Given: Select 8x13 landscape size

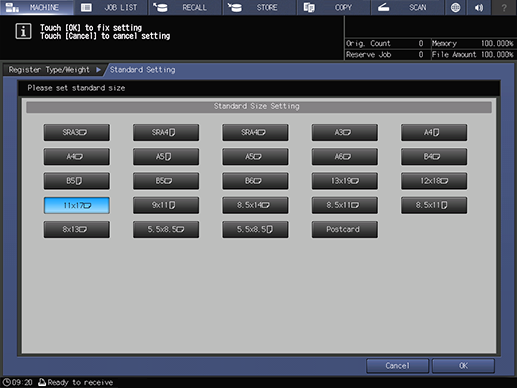Looking at the screenshot, I should [x=76, y=229].
